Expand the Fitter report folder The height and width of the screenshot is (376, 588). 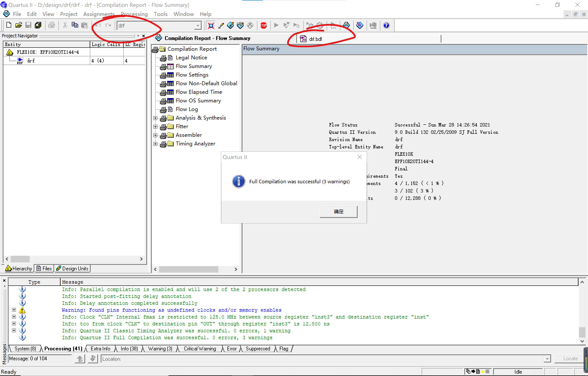point(155,126)
